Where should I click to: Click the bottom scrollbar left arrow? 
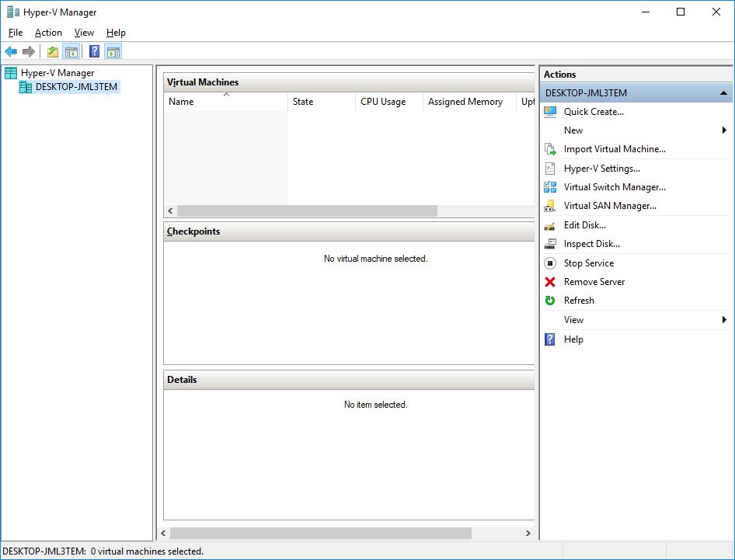163,534
